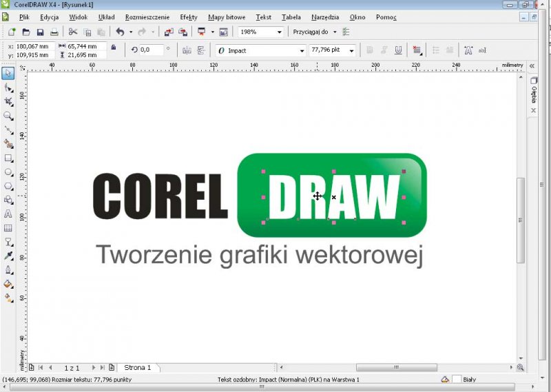Image resolution: width=551 pixels, height=392 pixels.
Task: Select the Fill bucket tool
Action: 8,284
